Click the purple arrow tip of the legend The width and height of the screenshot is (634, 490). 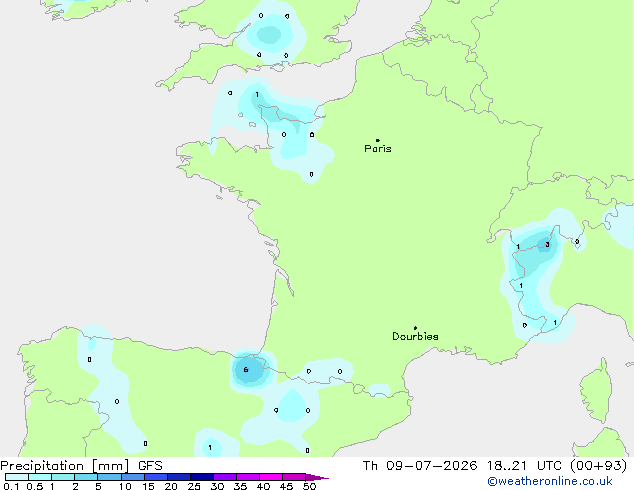point(317,477)
